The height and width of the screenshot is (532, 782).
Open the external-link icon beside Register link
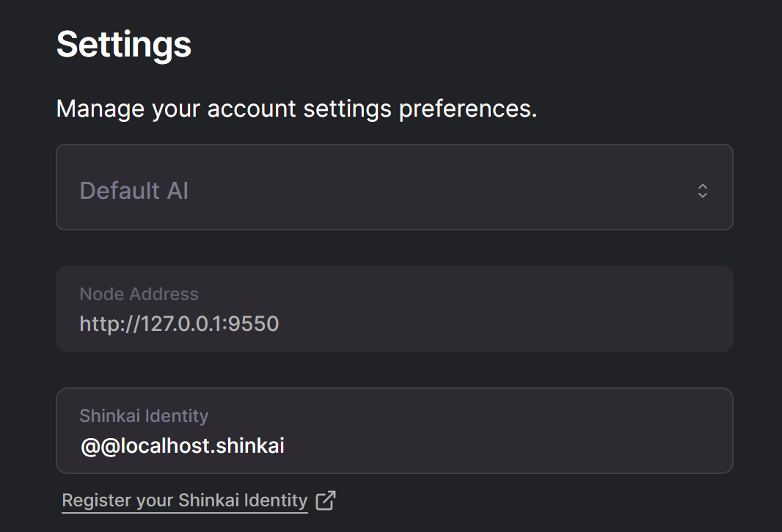[325, 500]
